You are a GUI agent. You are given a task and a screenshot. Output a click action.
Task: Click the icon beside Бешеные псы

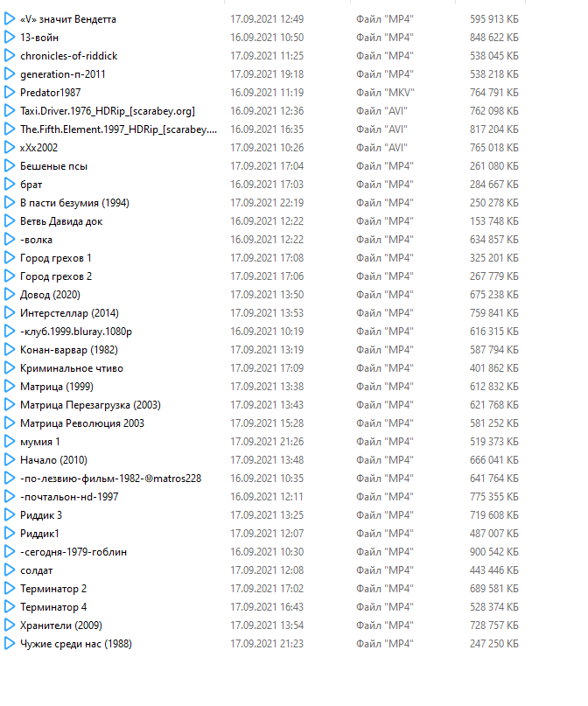click(10, 165)
